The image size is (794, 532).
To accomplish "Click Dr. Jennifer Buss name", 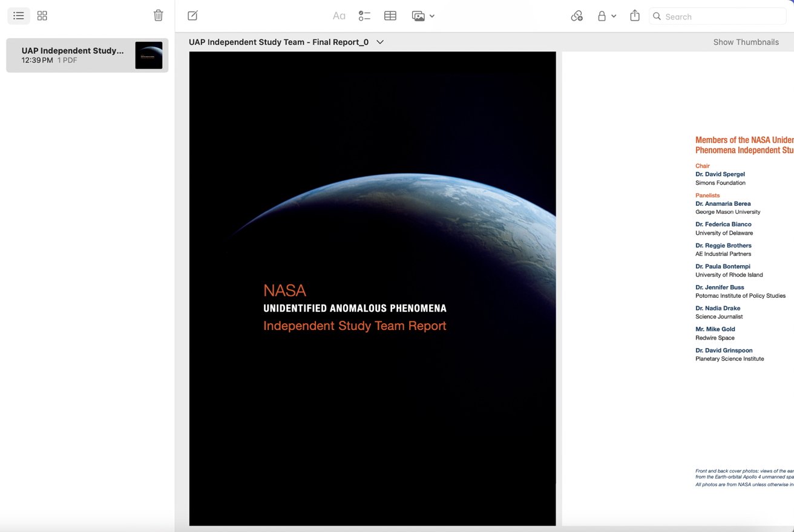I will [720, 287].
